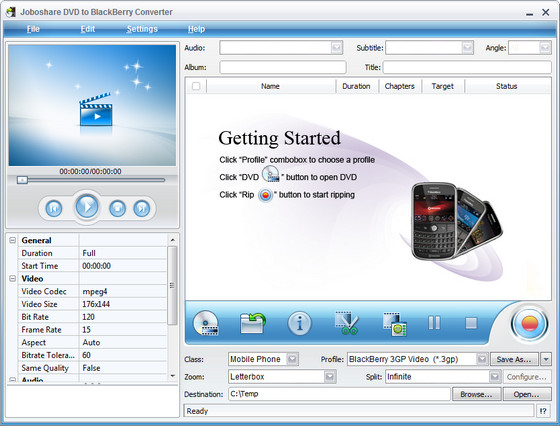Viewport: 560px width, 426px height.
Task: Click the Open DVD disc icon
Action: click(x=206, y=323)
